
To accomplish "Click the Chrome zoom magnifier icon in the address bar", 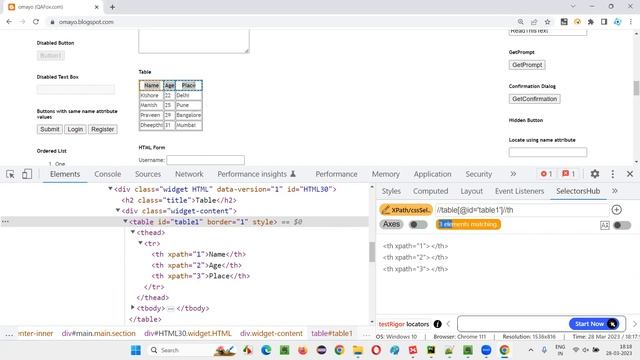I will (x=520, y=22).
